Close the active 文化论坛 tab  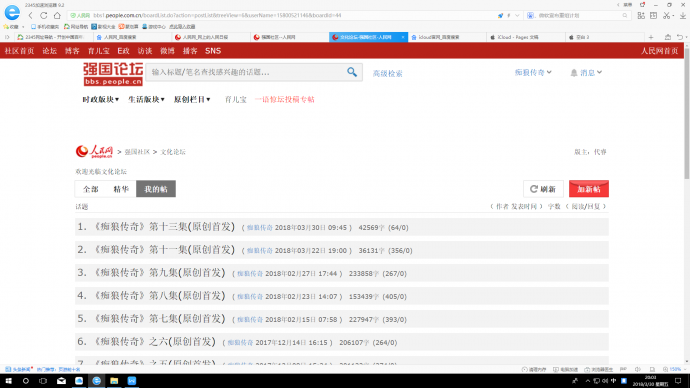coord(403,37)
